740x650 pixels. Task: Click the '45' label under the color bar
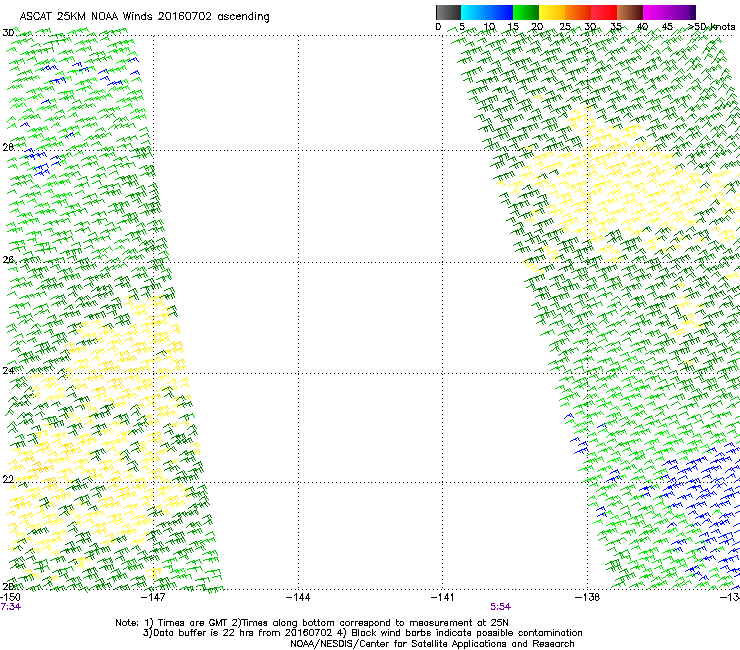tap(667, 27)
